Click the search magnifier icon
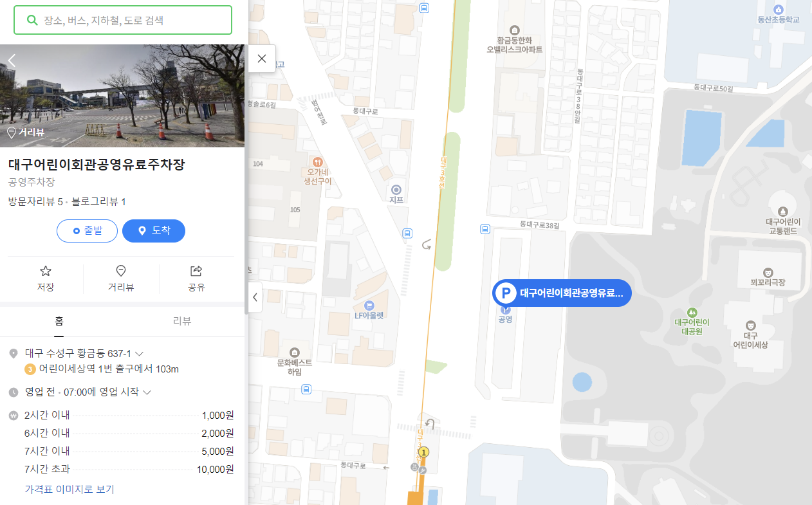Image resolution: width=812 pixels, height=505 pixels. [x=32, y=20]
